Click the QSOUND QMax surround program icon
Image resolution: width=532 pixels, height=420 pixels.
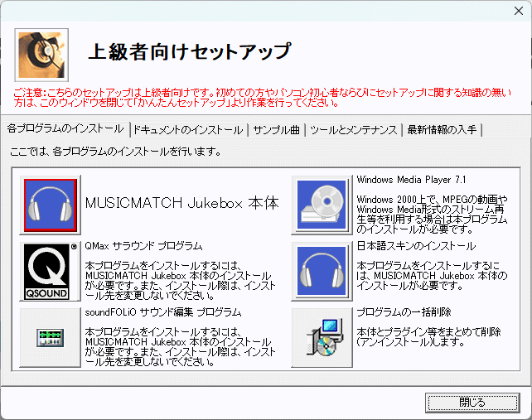coord(51,272)
